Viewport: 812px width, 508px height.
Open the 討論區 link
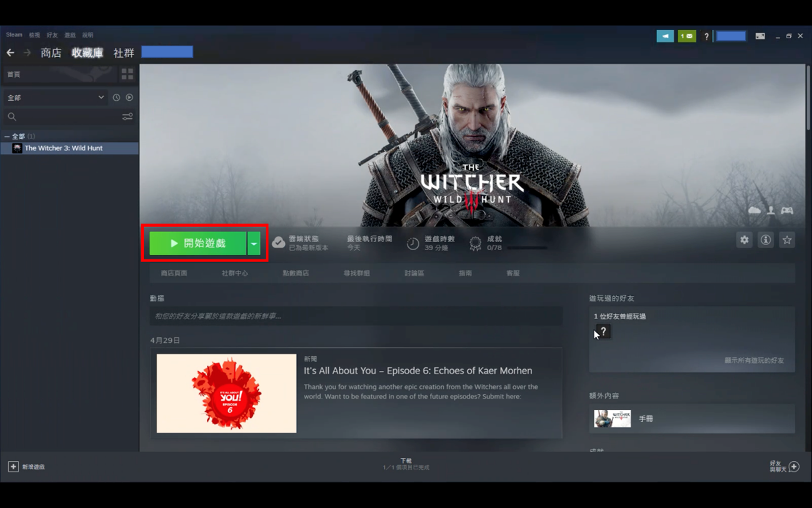pyautogui.click(x=414, y=273)
